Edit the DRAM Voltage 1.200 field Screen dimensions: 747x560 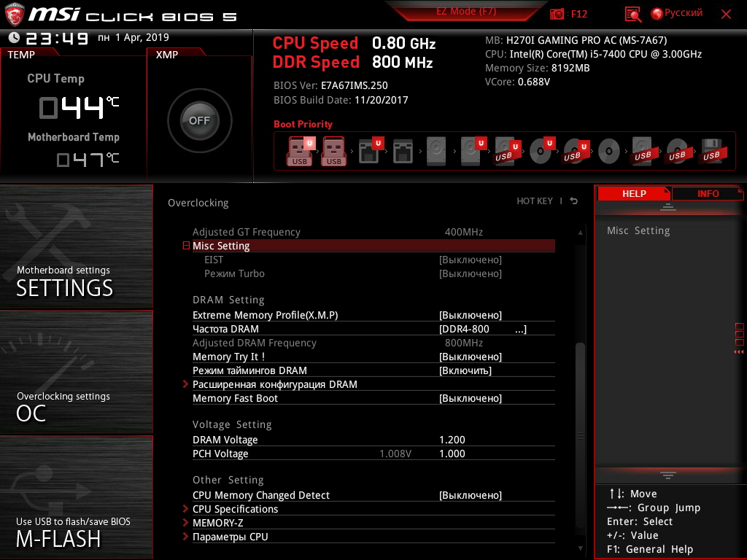(452, 440)
